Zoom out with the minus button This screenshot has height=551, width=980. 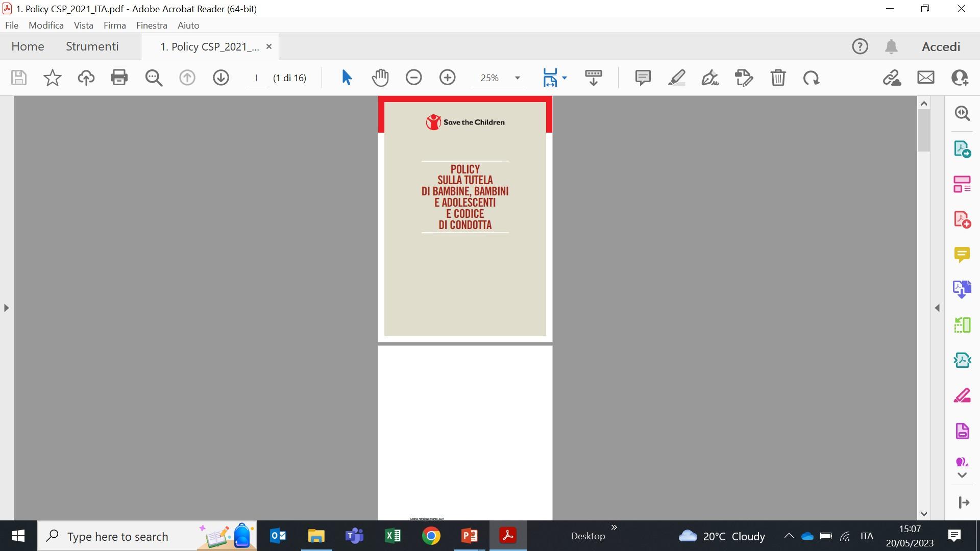point(414,78)
